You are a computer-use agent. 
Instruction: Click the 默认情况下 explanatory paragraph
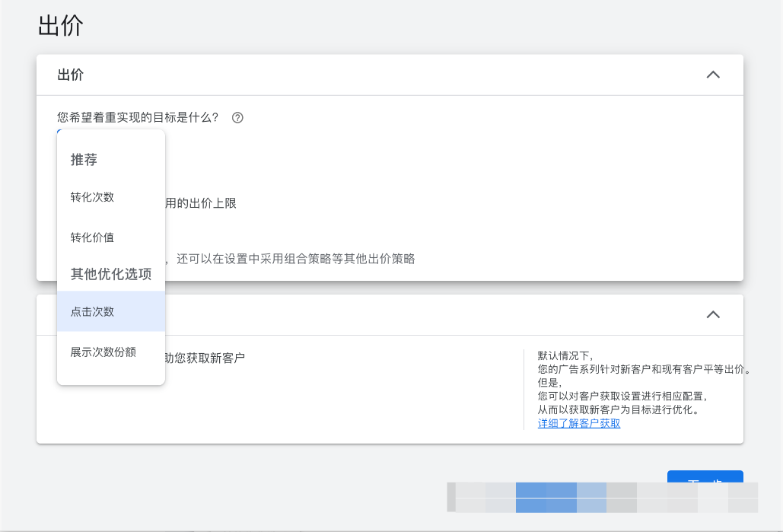tap(645, 383)
